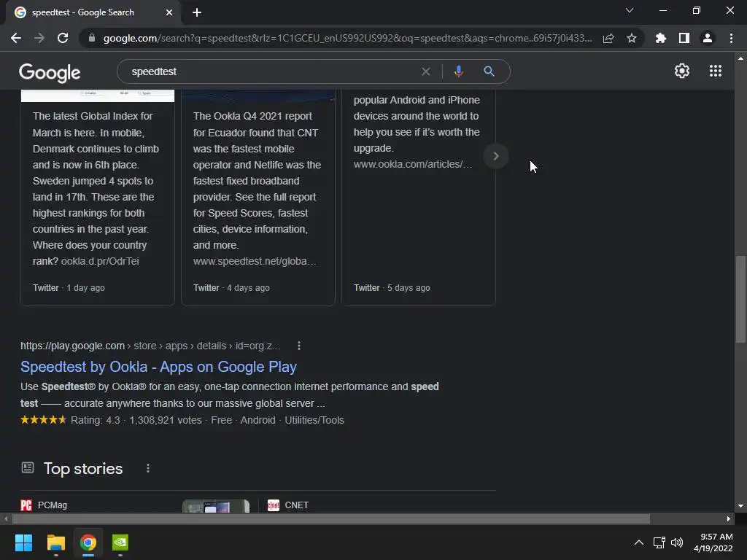
Task: Open the tab search dropdown arrow
Action: (630, 10)
